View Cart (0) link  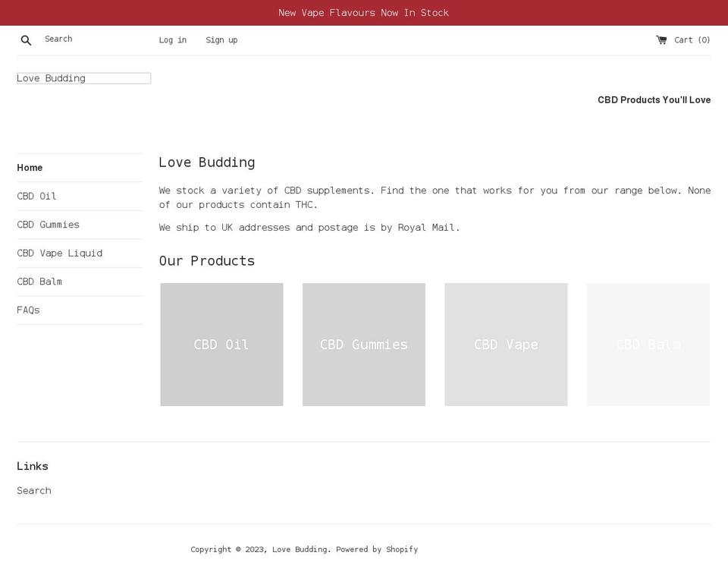[x=692, y=40]
